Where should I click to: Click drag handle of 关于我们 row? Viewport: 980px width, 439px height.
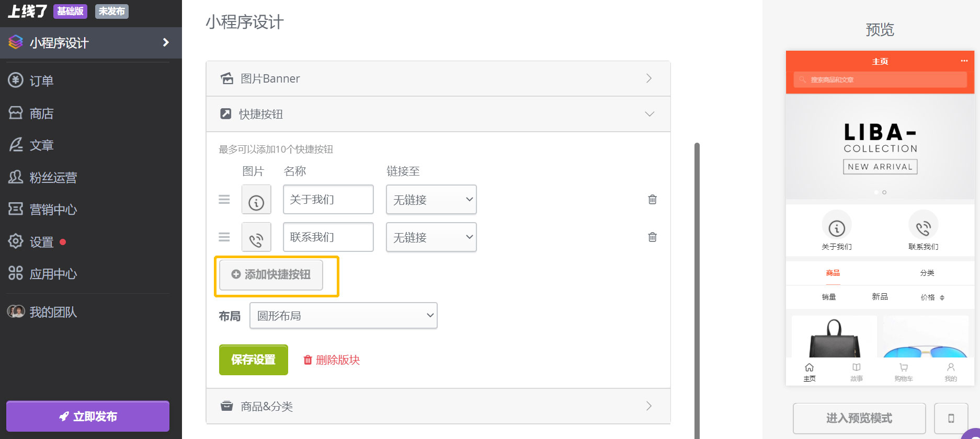pyautogui.click(x=224, y=200)
